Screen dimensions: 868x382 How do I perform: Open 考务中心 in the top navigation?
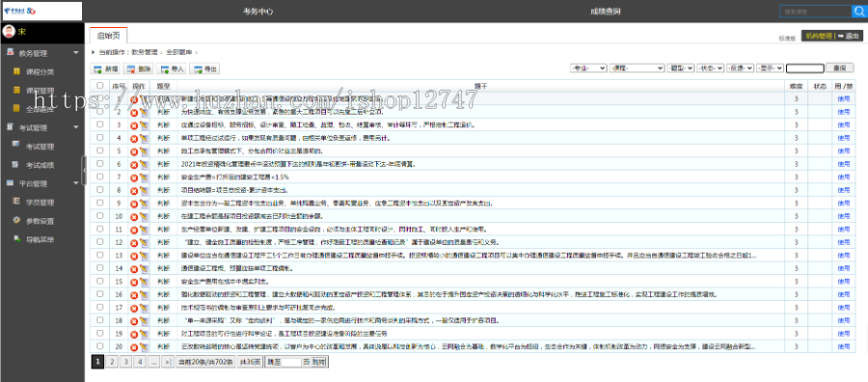click(258, 11)
